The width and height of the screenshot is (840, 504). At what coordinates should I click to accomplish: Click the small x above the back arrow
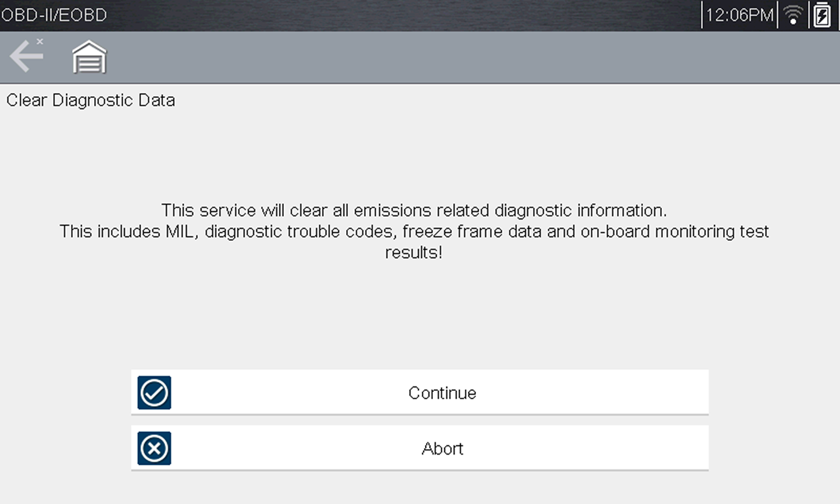pyautogui.click(x=40, y=41)
